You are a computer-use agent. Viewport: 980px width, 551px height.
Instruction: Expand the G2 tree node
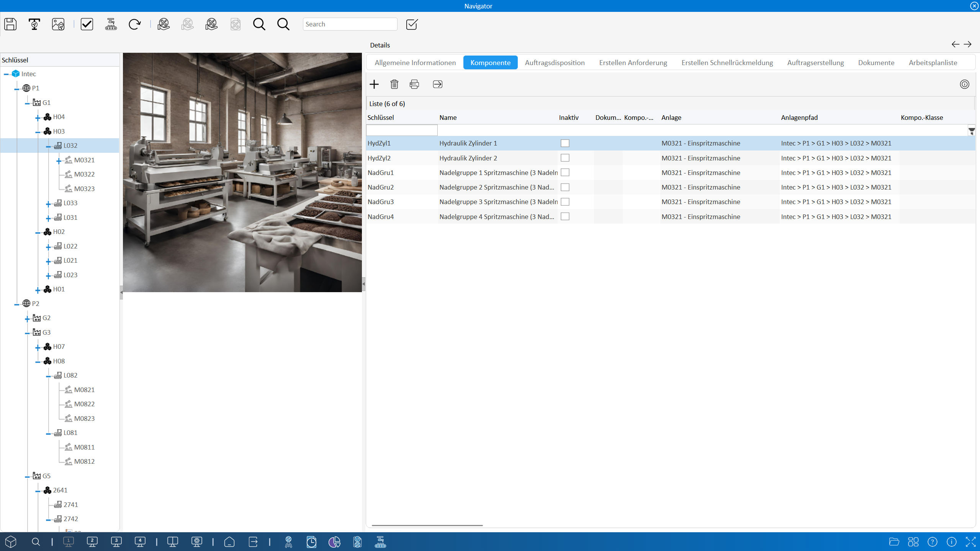[27, 319]
